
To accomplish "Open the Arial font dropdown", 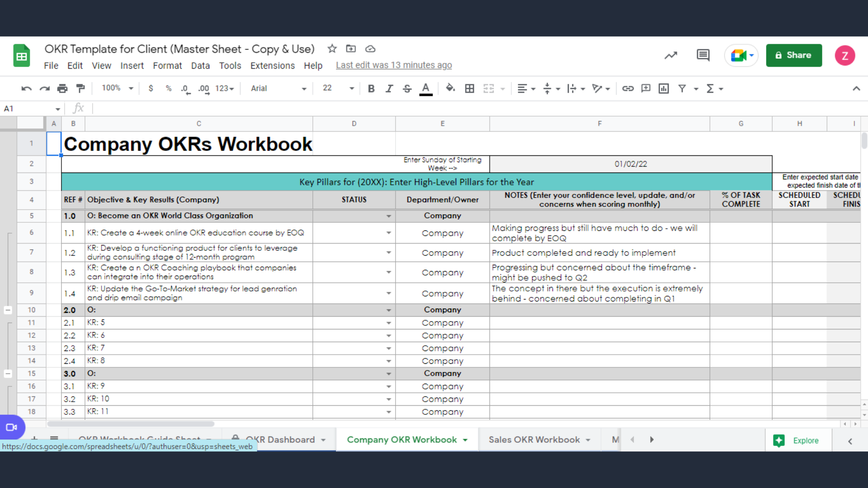I will click(278, 89).
